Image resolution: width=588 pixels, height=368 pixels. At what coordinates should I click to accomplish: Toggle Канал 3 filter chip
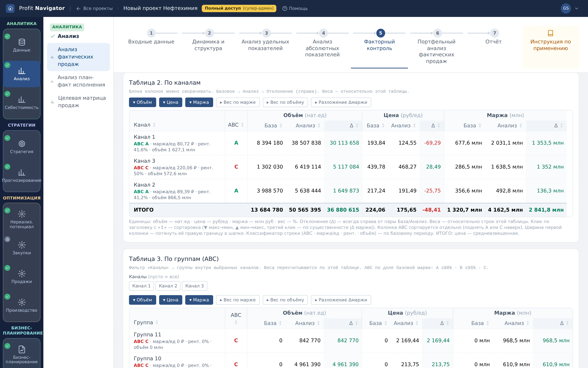point(194,286)
